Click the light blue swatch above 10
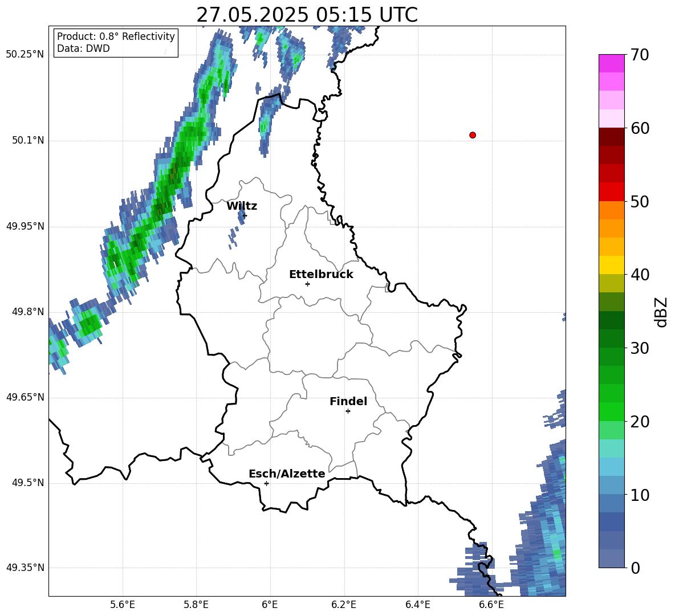 coord(611,485)
